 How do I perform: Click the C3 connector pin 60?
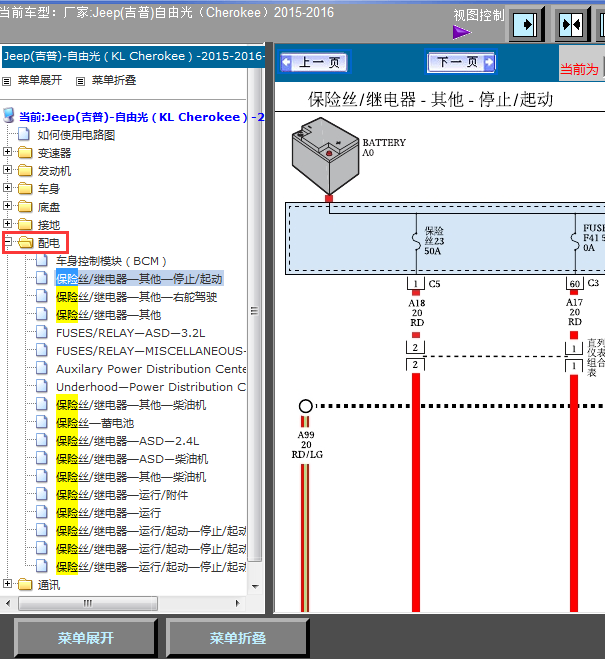(574, 284)
